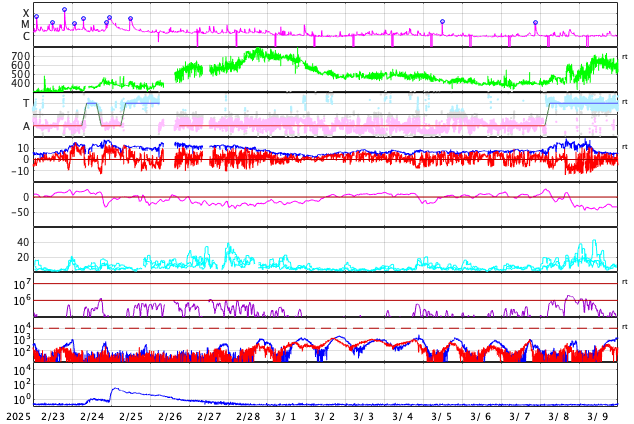
Task: Click the 10^3 axis label
Action: tap(21, 340)
